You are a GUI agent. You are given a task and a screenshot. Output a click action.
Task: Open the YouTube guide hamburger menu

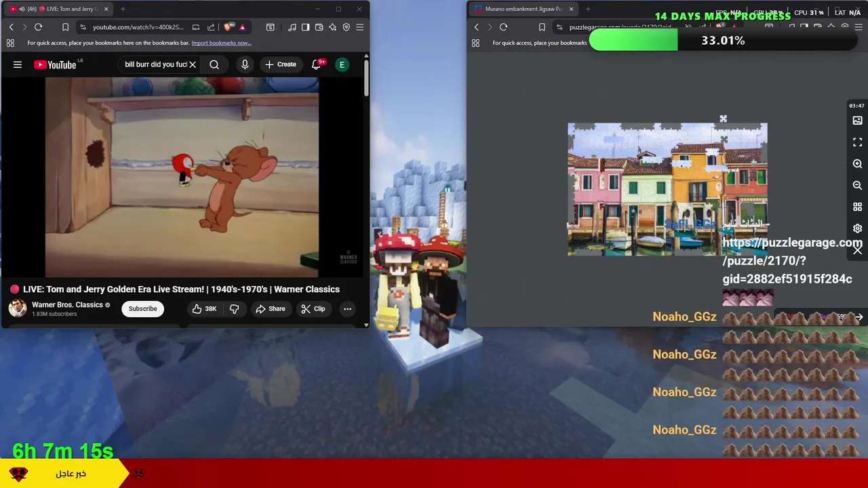point(18,64)
